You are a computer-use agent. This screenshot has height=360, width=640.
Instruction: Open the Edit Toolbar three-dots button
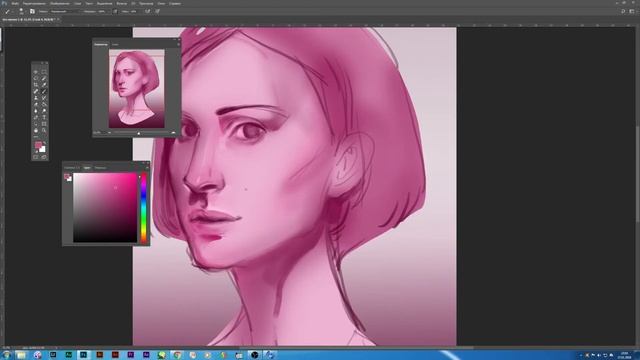(36, 137)
